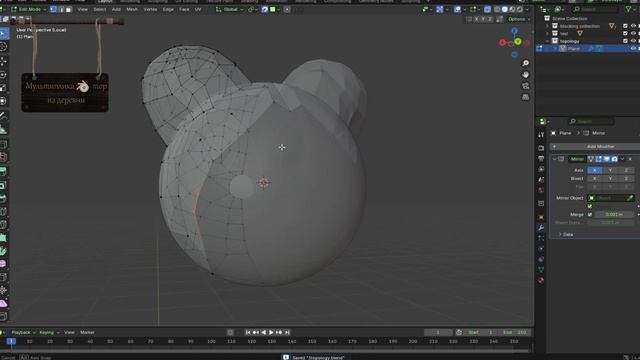Select the Cursor tool in left toolbar

click(x=3, y=47)
